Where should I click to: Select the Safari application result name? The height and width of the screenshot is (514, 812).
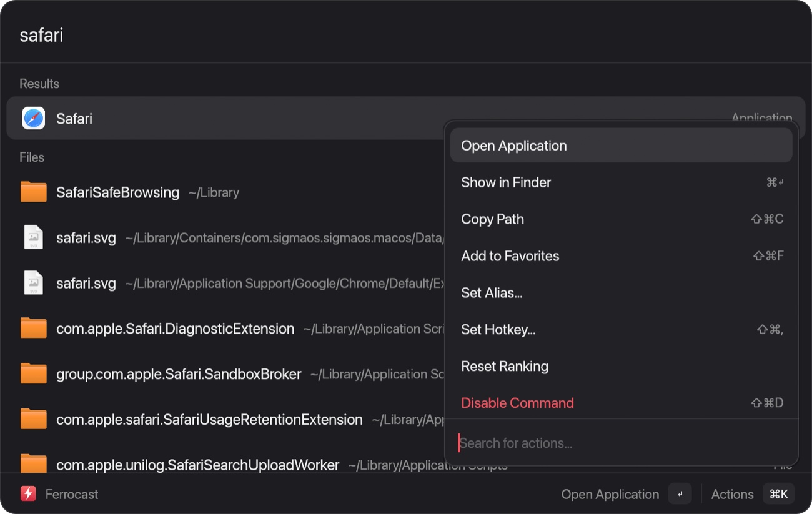[74, 119]
